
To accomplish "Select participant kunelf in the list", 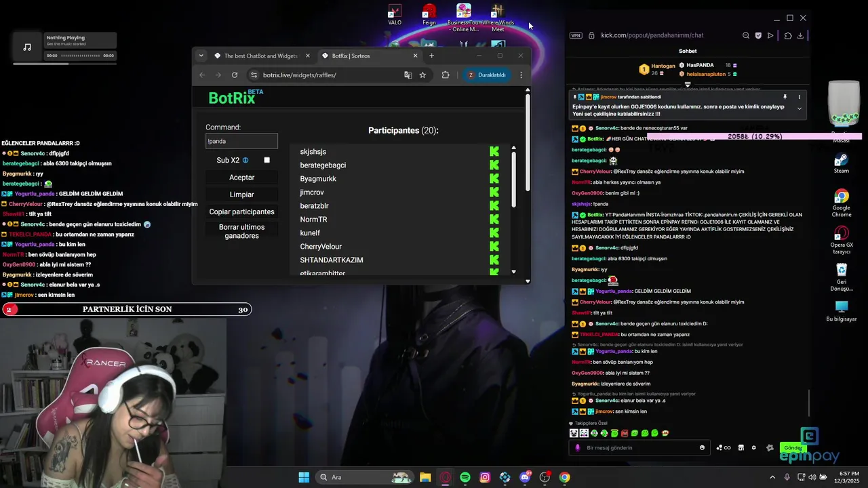I will (x=310, y=233).
